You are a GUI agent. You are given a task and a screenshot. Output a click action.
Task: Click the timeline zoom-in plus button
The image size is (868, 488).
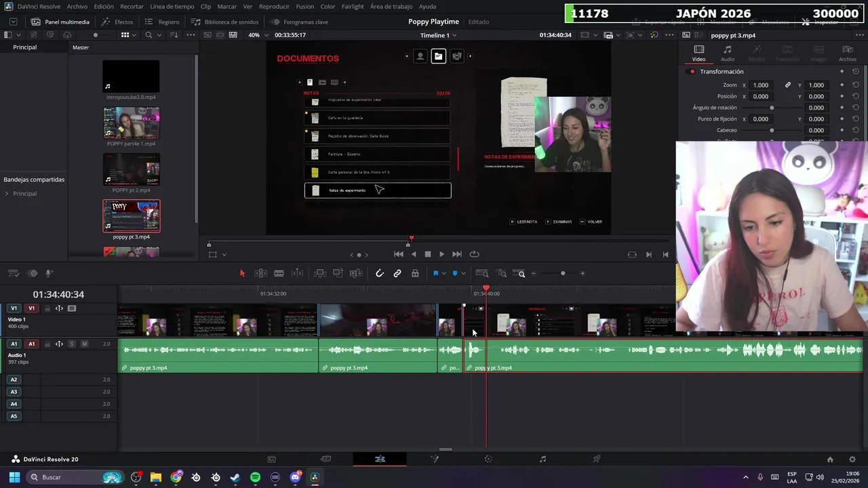(x=583, y=273)
